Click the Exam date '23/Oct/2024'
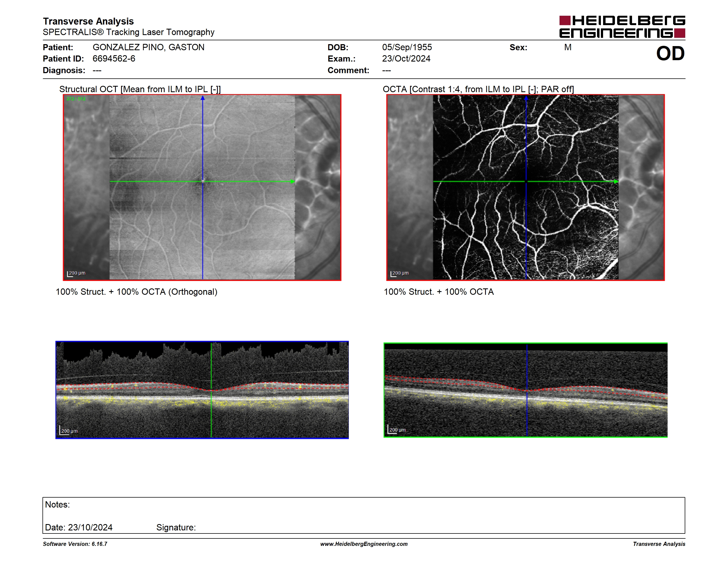The image size is (728, 563). pyautogui.click(x=406, y=59)
